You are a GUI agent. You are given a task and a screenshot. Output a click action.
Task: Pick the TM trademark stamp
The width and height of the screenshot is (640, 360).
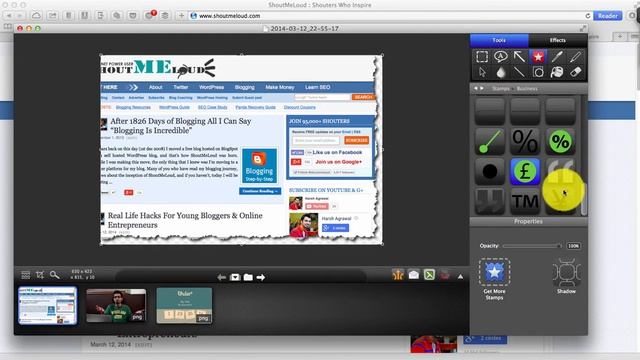525,201
